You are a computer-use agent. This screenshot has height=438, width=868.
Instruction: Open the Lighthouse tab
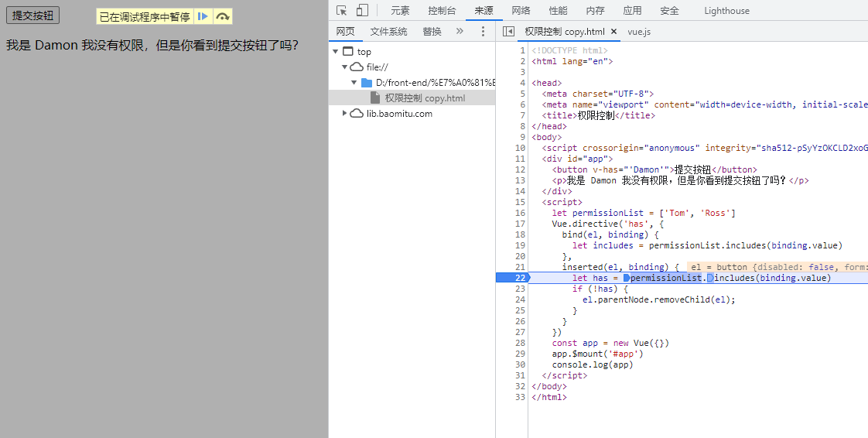point(727,11)
